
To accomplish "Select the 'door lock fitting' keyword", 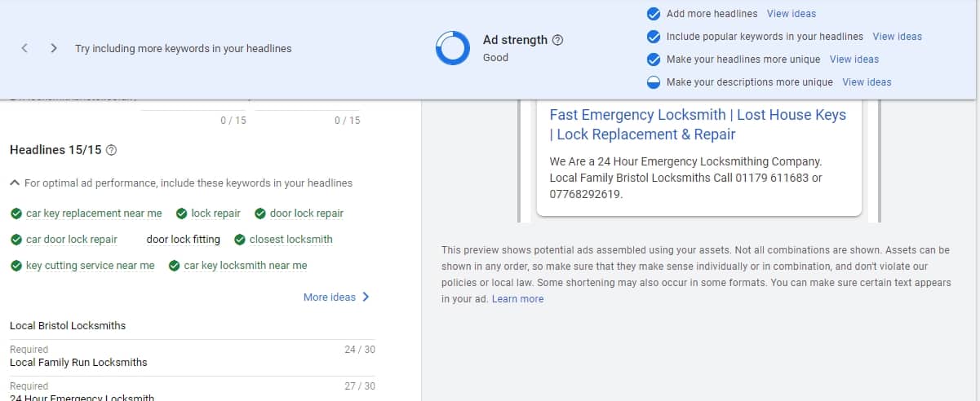I will 183,240.
